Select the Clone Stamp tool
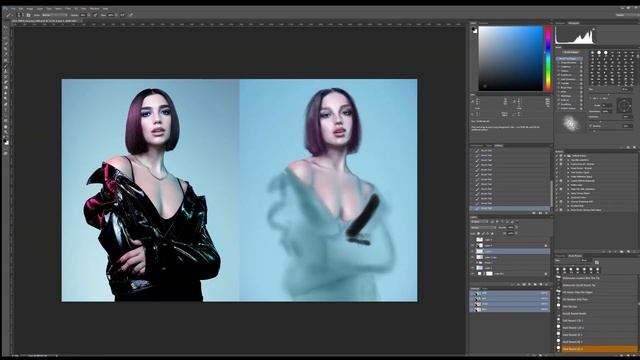This screenshot has width=640, height=360. pyautogui.click(x=6, y=71)
